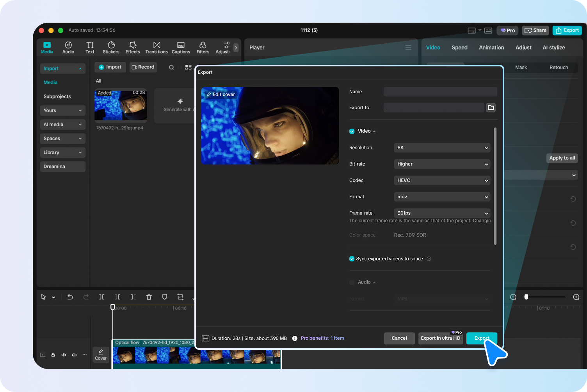
Task: Uncheck the Video export checkbox
Action: tap(352, 131)
